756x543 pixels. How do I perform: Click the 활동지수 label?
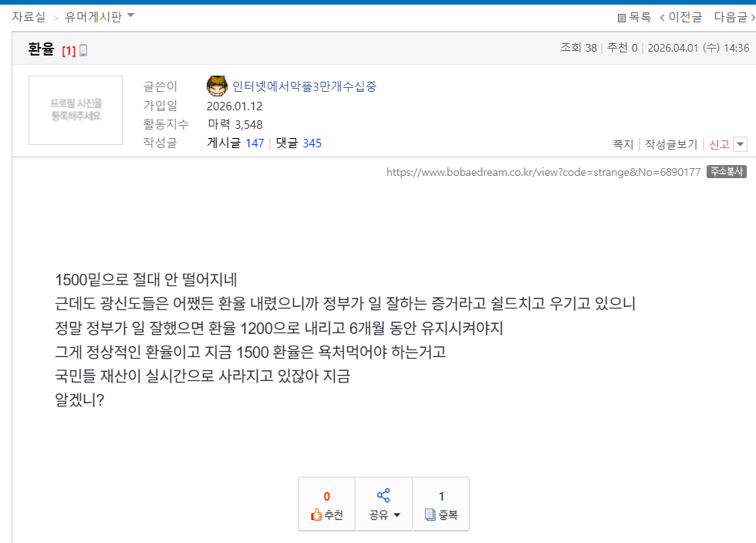coord(166,124)
